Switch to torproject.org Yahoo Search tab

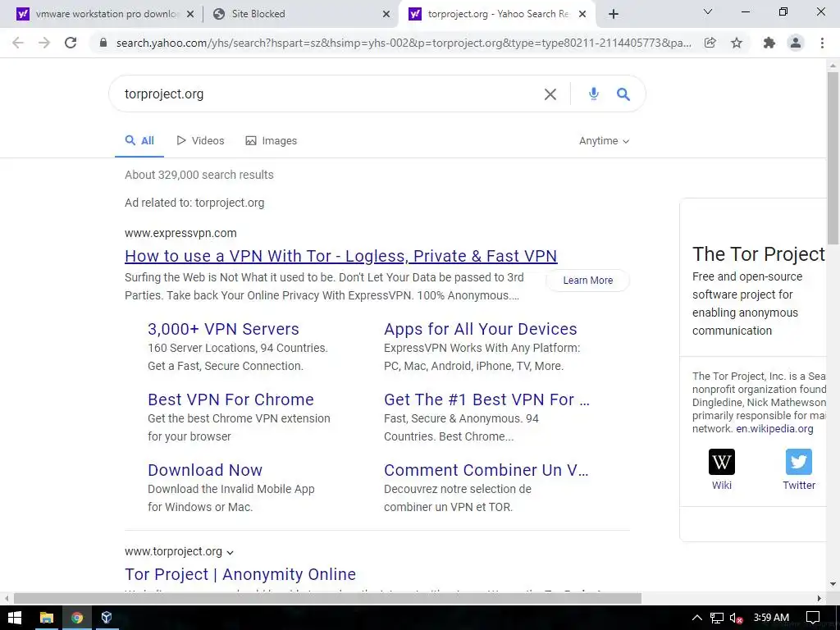pos(497,14)
